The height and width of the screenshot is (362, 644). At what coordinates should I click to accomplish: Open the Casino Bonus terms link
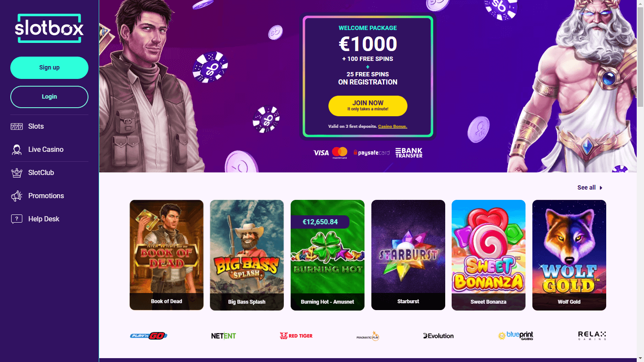[392, 127]
